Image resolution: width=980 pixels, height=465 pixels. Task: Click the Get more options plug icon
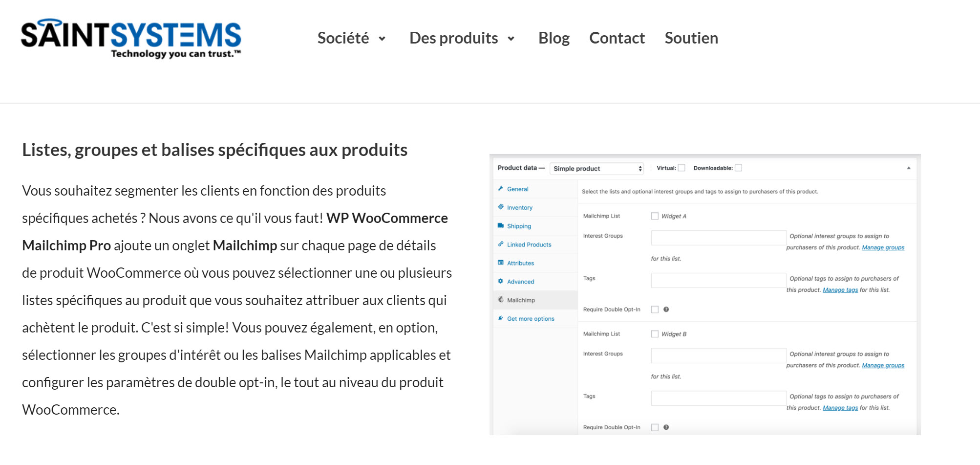tap(501, 319)
